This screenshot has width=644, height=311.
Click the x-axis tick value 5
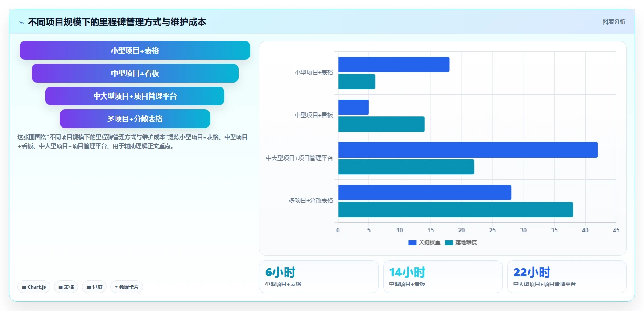click(369, 230)
